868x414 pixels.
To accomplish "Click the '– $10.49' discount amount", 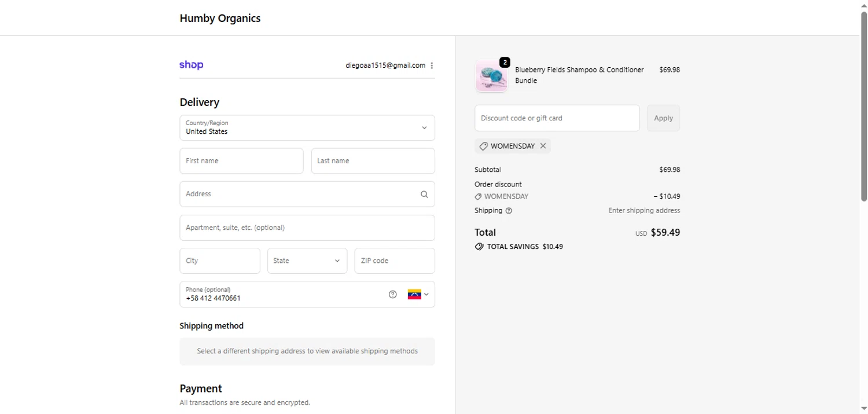I will (667, 196).
